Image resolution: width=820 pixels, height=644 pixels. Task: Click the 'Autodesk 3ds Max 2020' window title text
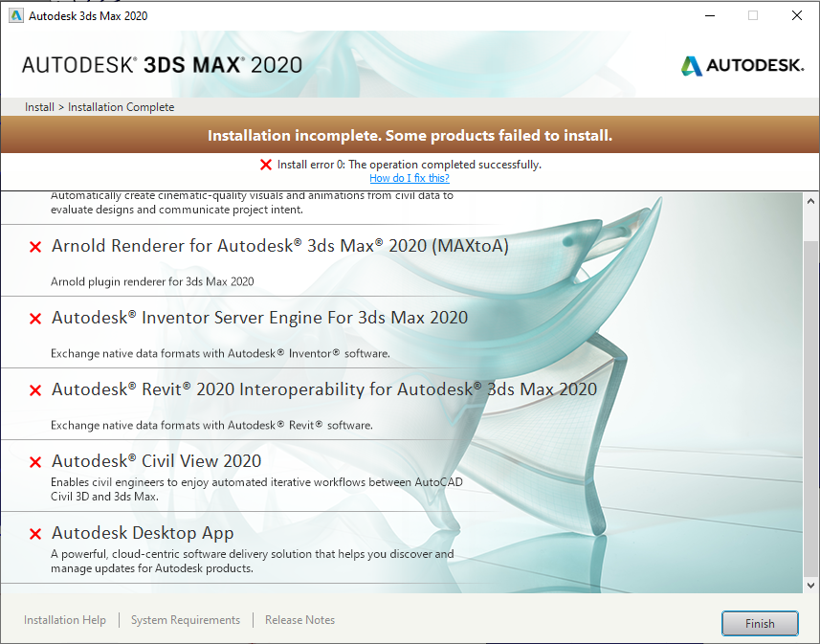[88, 16]
